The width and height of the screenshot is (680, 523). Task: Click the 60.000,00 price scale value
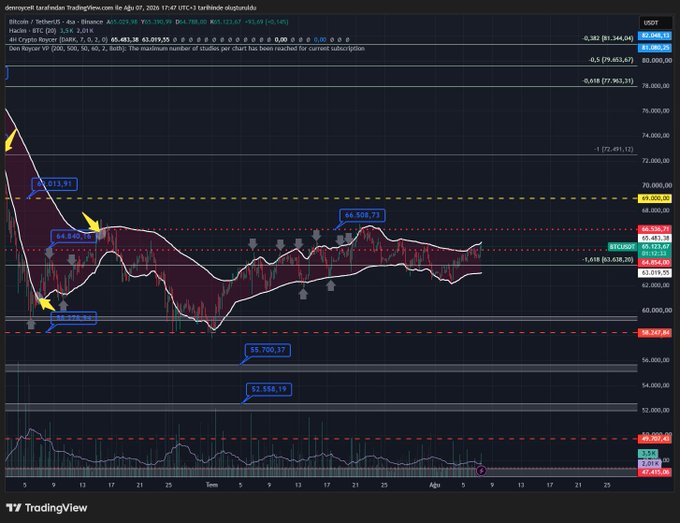coord(657,310)
